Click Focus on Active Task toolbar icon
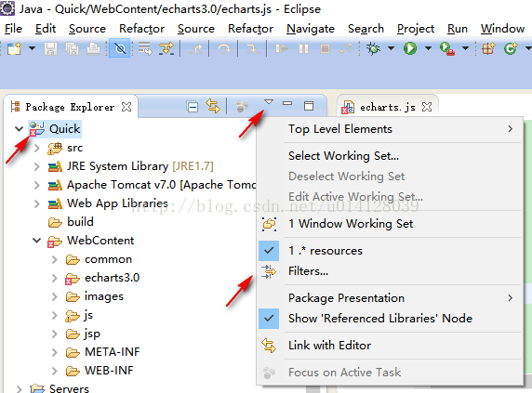Image resolution: width=532 pixels, height=393 pixels. [x=242, y=107]
